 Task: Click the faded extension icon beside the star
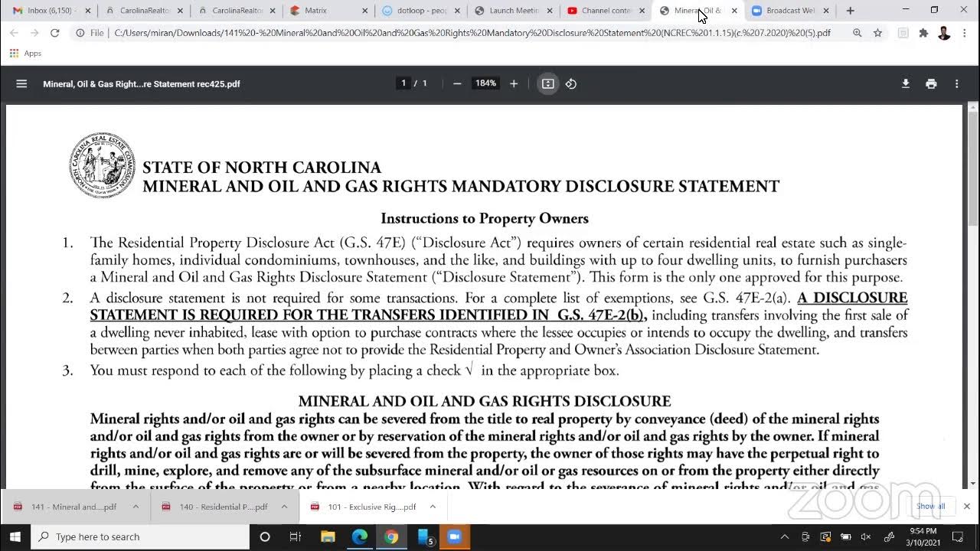pos(903,33)
